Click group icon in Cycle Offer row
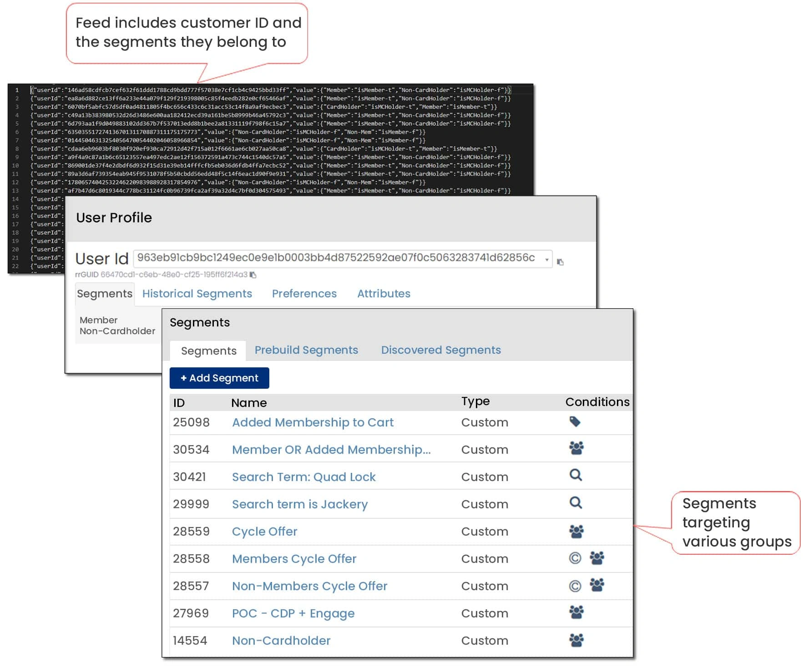Viewport: 803px width, 672px height. click(576, 531)
